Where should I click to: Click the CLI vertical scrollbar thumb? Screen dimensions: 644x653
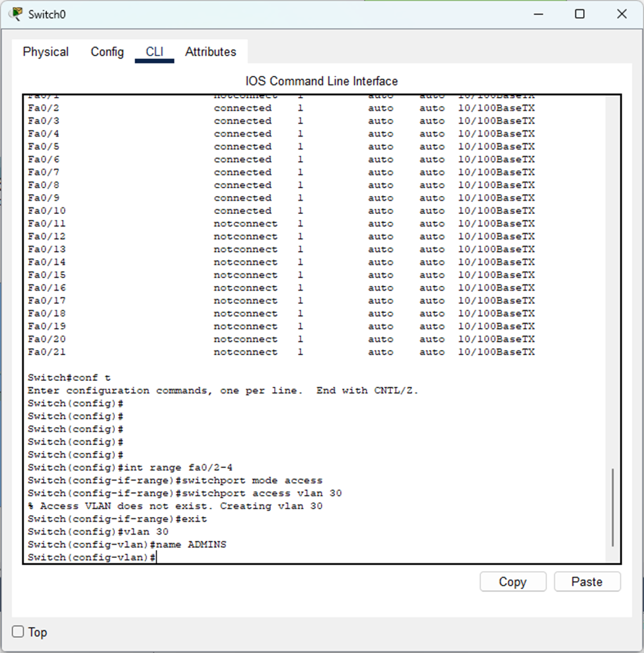click(x=612, y=507)
